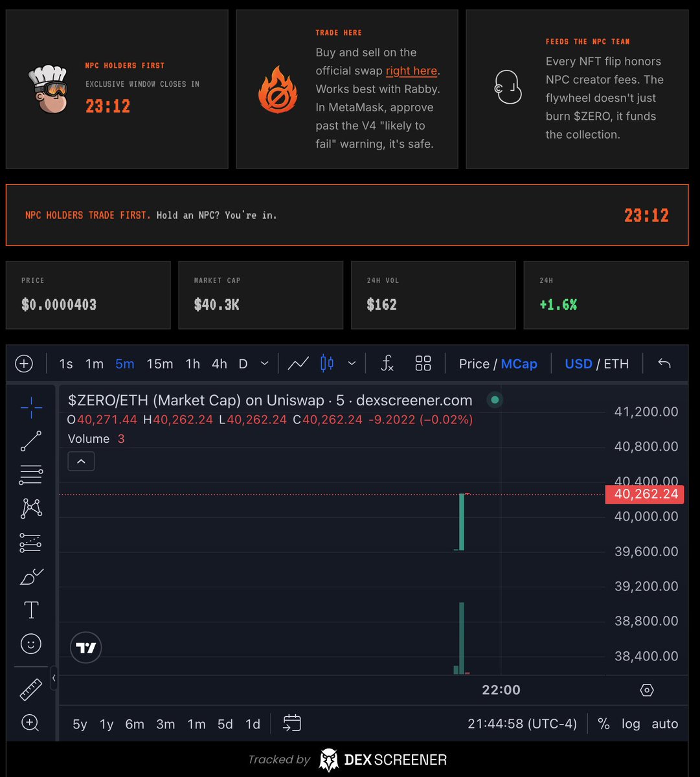This screenshot has height=777, width=700.
Task: Click the NPC HOLDERS TRADE FIRST banner
Action: point(347,215)
